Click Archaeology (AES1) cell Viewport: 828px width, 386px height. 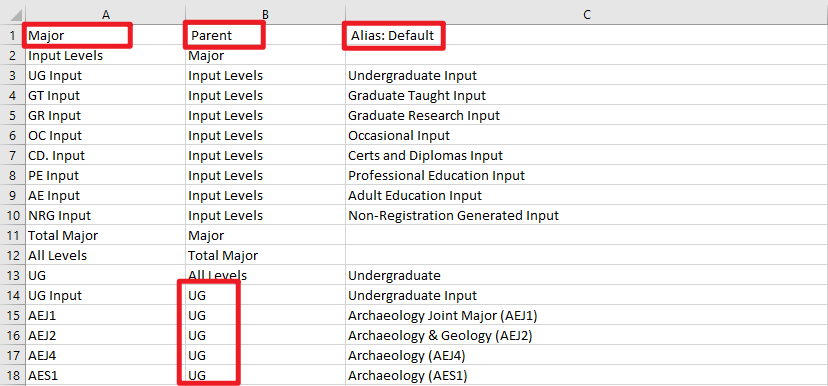click(587, 376)
